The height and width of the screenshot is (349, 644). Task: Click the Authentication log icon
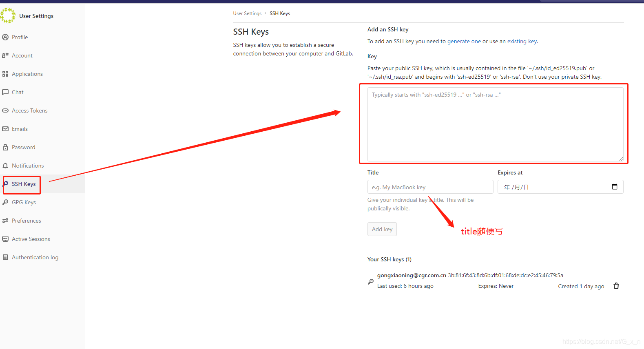(x=5, y=257)
